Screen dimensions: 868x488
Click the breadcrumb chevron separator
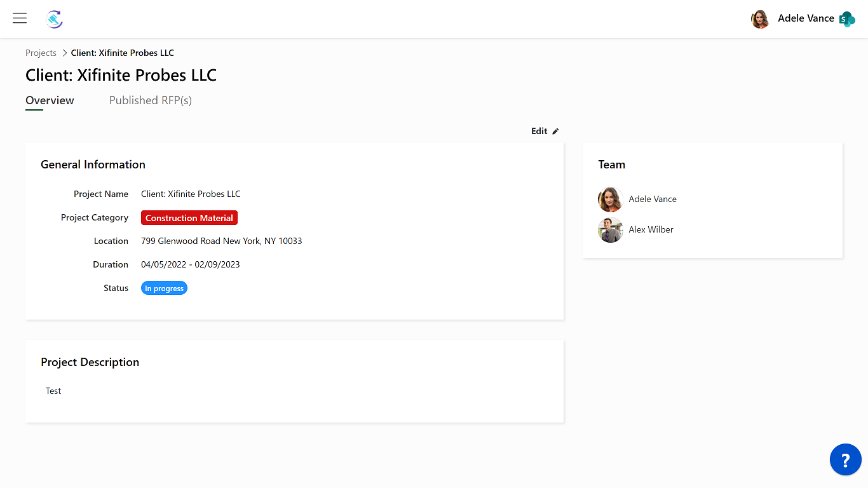(x=64, y=53)
